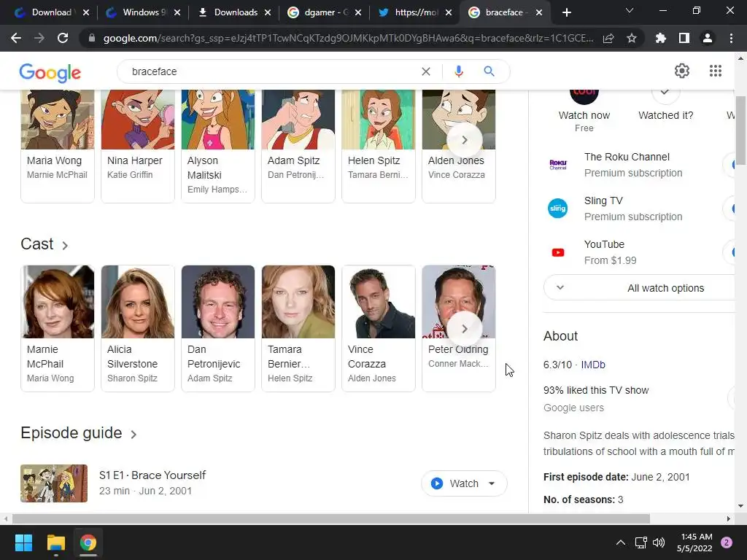Click Watch now Free button
Screen dimensions: 747x560
(x=584, y=111)
